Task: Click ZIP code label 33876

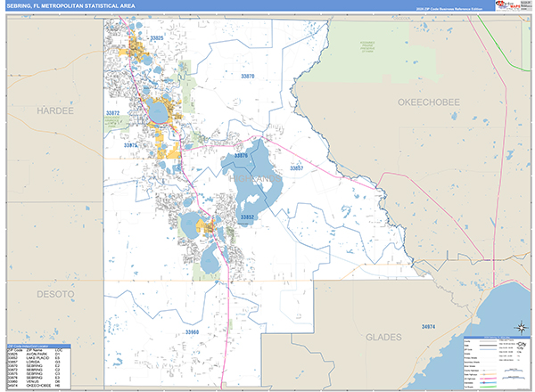Action: point(241,155)
